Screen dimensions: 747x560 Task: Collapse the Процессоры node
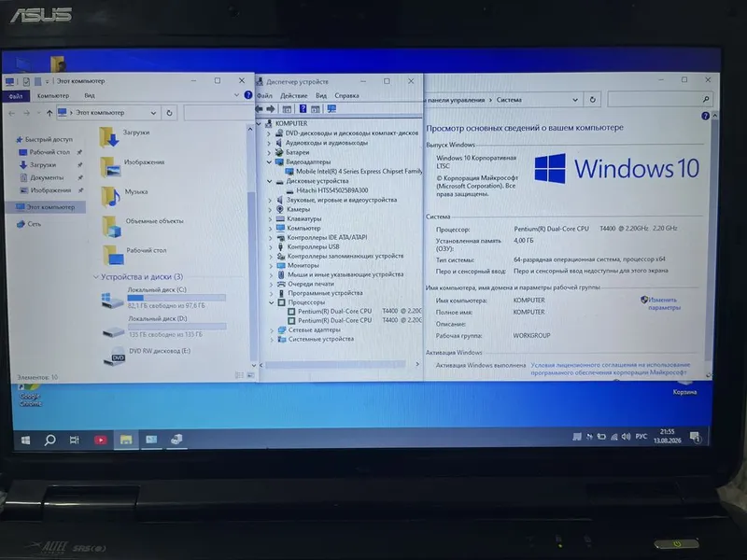272,302
